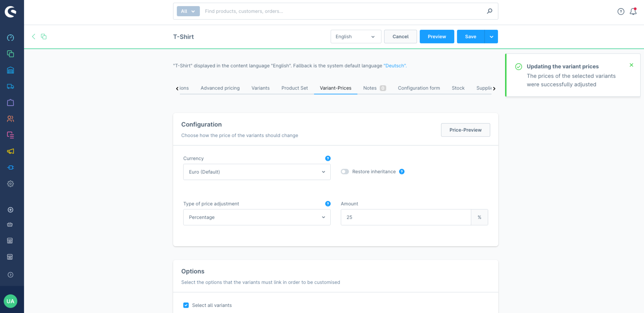Click the Currency help tooltip icon
The width and height of the screenshot is (644, 313).
(328, 158)
